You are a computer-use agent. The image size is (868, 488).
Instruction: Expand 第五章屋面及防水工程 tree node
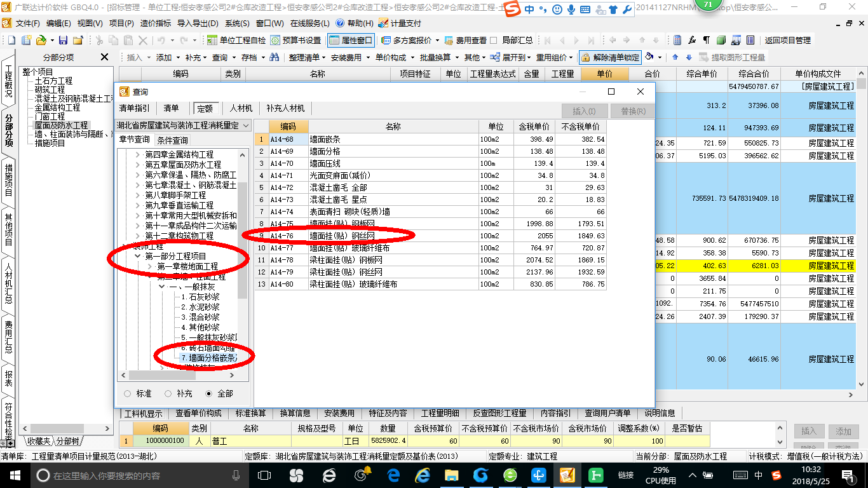[139, 165]
